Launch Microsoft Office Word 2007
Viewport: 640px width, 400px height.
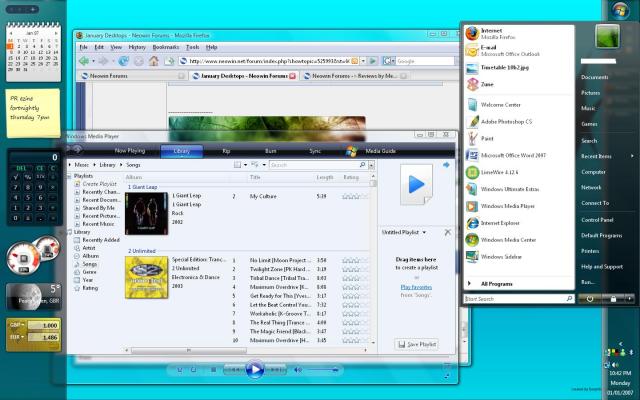[518, 156]
